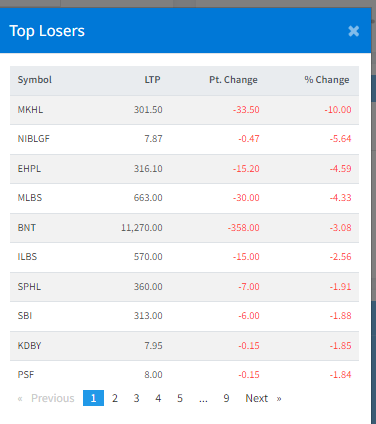376x424 pixels.
Task: Sort by Symbol column header
Action: [35, 80]
